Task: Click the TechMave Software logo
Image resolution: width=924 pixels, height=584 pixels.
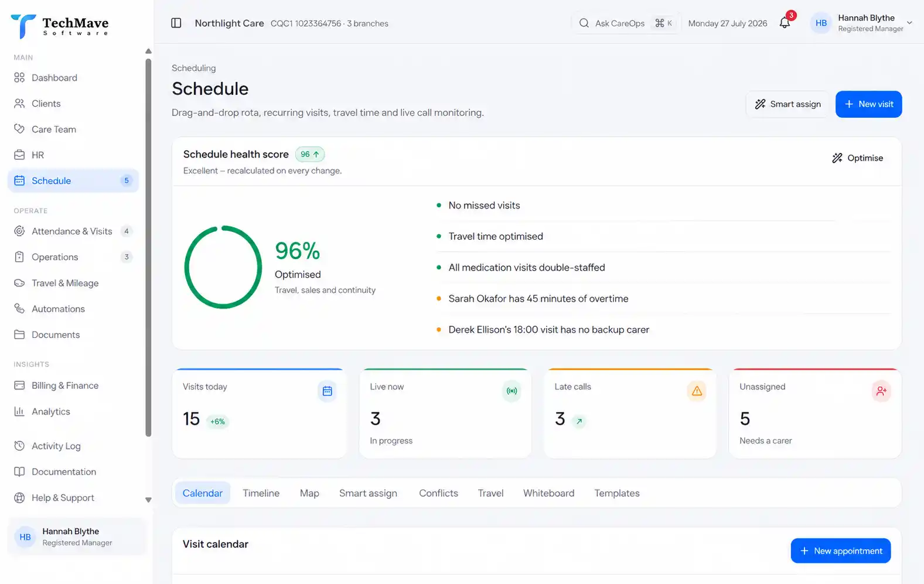Action: coord(60,26)
